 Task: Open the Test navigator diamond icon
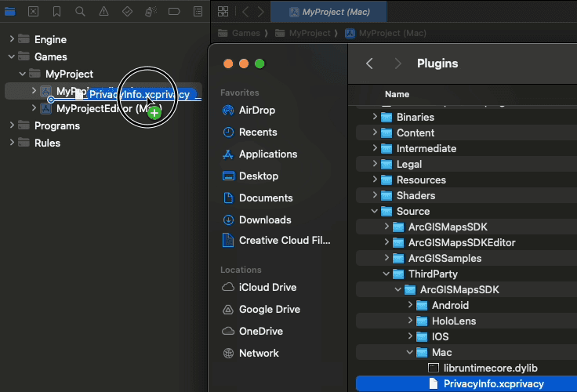pos(127,12)
